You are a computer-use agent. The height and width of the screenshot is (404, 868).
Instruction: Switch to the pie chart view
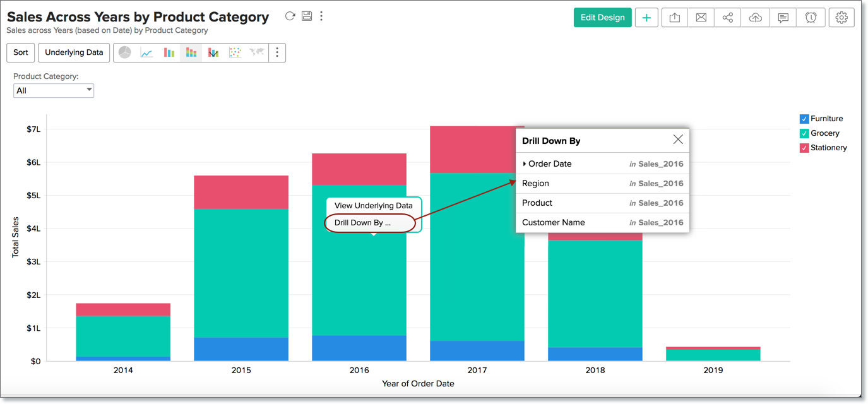(x=124, y=52)
